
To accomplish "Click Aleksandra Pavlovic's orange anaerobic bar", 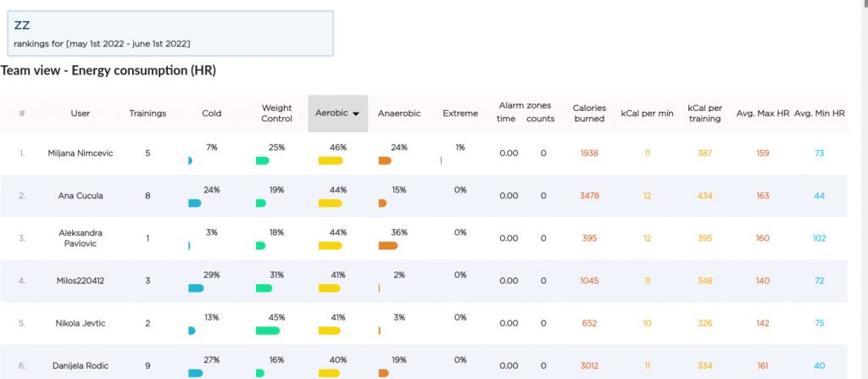I will 387,246.
